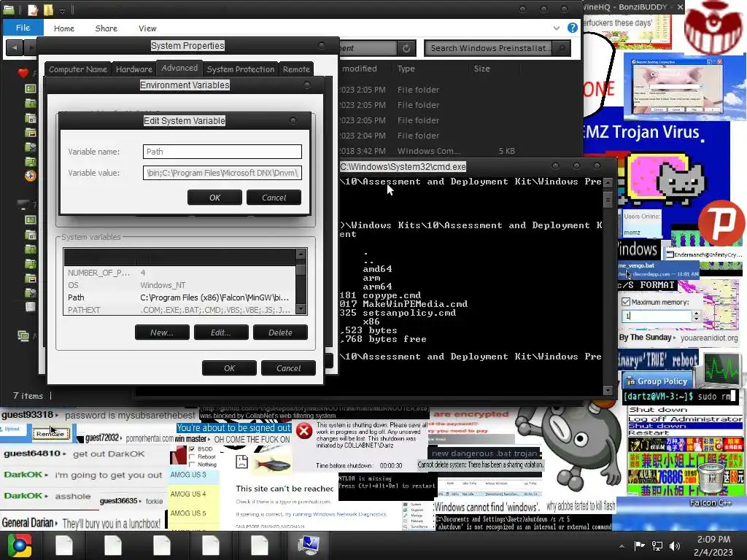Click the Variable name field containing Path
This screenshot has height=560, width=747.
pyautogui.click(x=222, y=152)
